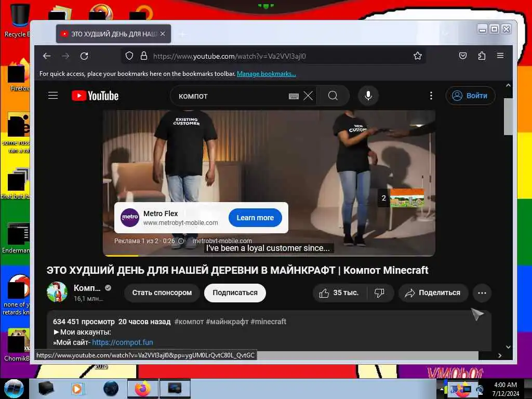
Task: Open the Firefox extensions puzzle icon
Action: 482,56
